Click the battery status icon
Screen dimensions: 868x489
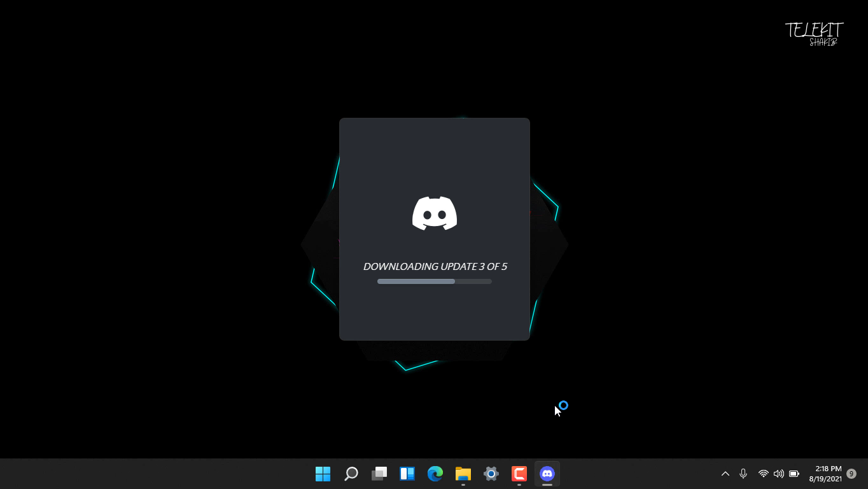pos(794,474)
